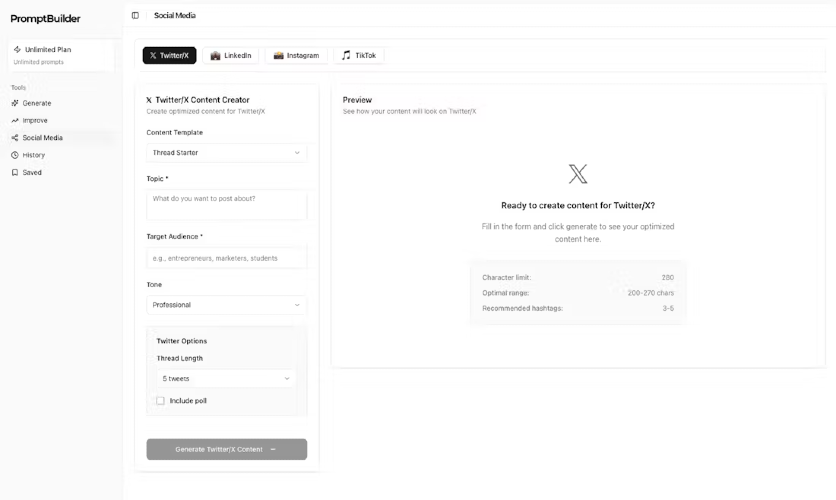Click the Generate sparkle icon in sidebar
The height and width of the screenshot is (500, 836).
click(x=15, y=103)
